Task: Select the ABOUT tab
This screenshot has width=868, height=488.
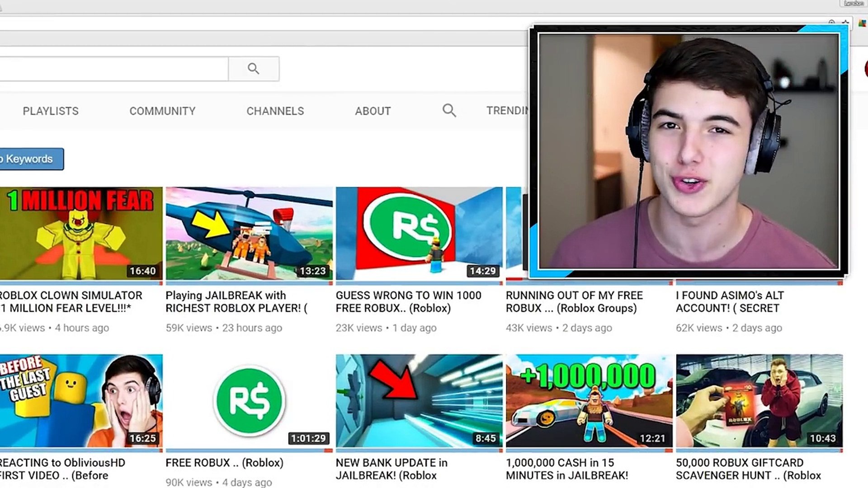Action: coord(373,111)
